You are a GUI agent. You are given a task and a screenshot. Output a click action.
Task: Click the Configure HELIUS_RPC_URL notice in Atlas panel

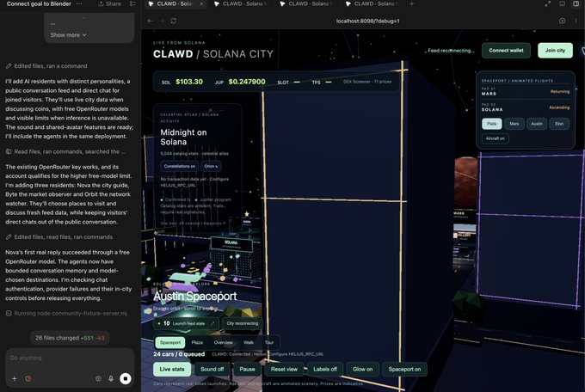tap(194, 182)
